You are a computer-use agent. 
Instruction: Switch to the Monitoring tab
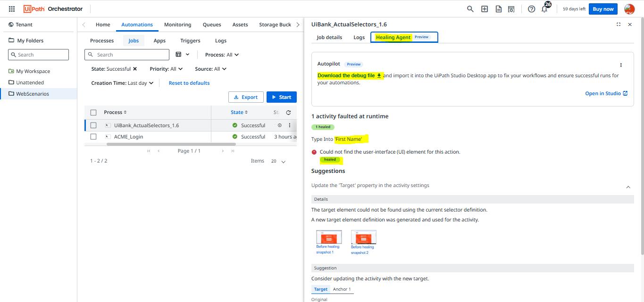pyautogui.click(x=177, y=24)
